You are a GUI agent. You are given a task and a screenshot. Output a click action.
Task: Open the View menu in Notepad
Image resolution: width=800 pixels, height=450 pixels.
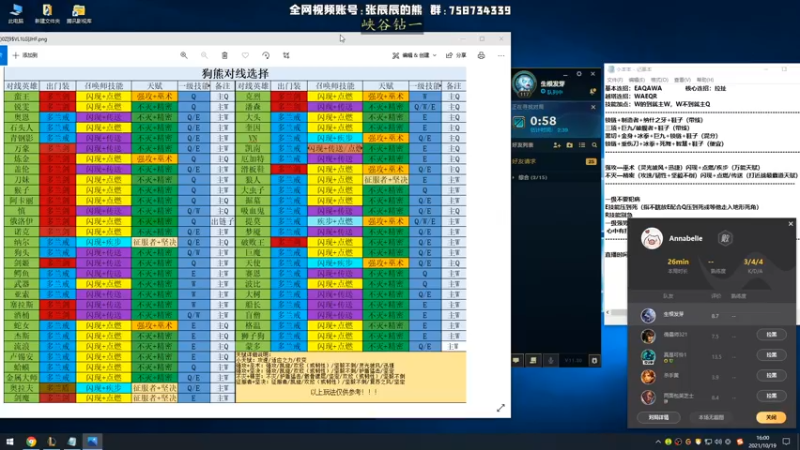(x=682, y=80)
